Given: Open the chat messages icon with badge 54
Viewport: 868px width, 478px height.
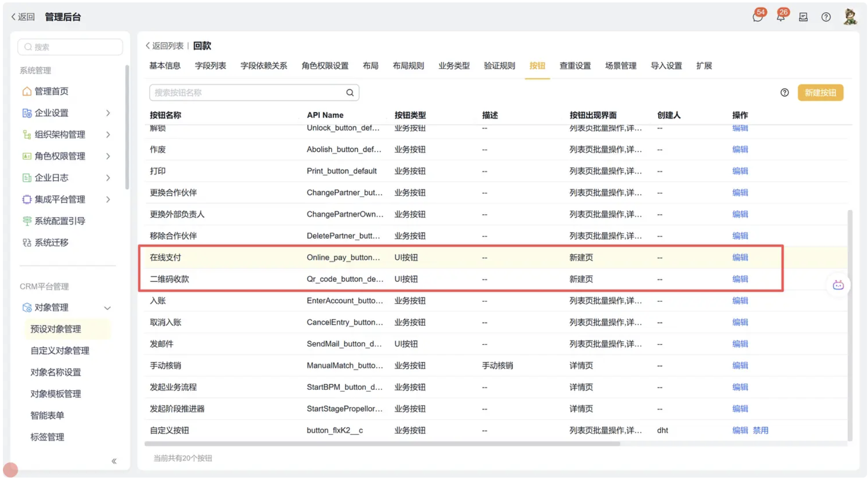Looking at the screenshot, I should [757, 17].
